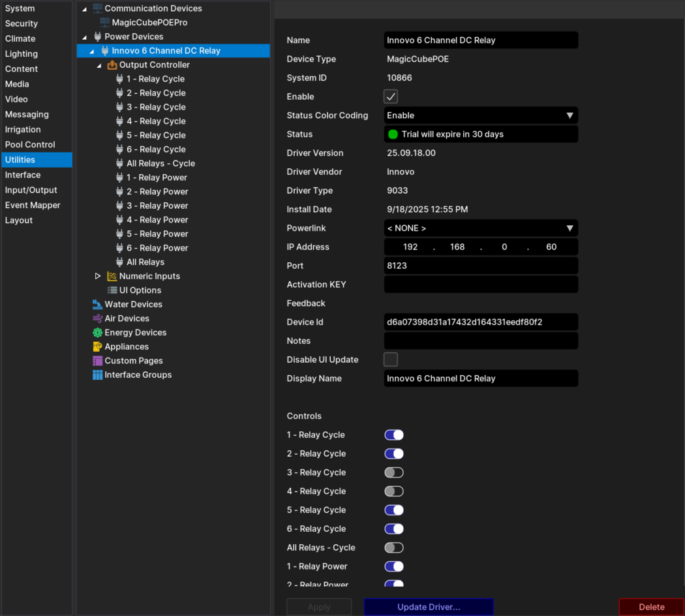Viewport: 685px width, 616px height.
Task: Click the Numeric Inputs chart icon
Action: pos(112,276)
